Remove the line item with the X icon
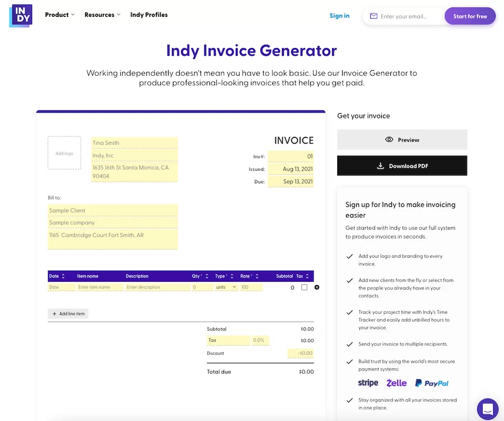Viewport: 504px width, 421px height. tap(316, 287)
